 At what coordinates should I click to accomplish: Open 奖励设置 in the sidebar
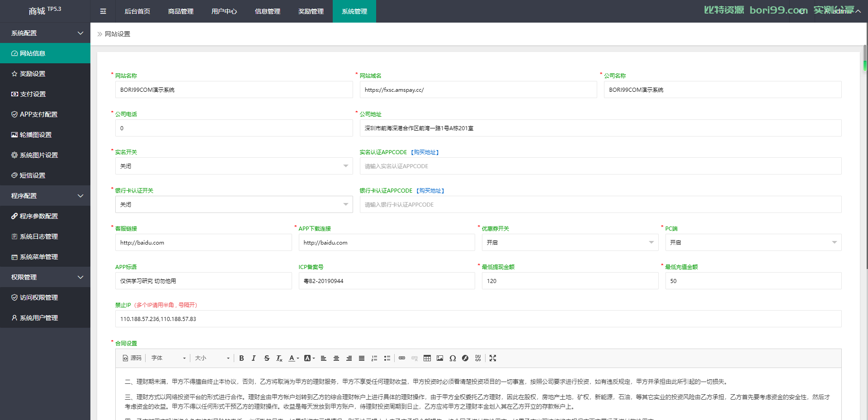tap(45, 74)
